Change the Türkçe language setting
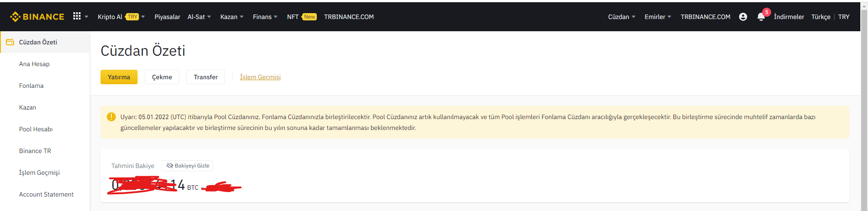This screenshot has height=211, width=868. click(x=820, y=17)
